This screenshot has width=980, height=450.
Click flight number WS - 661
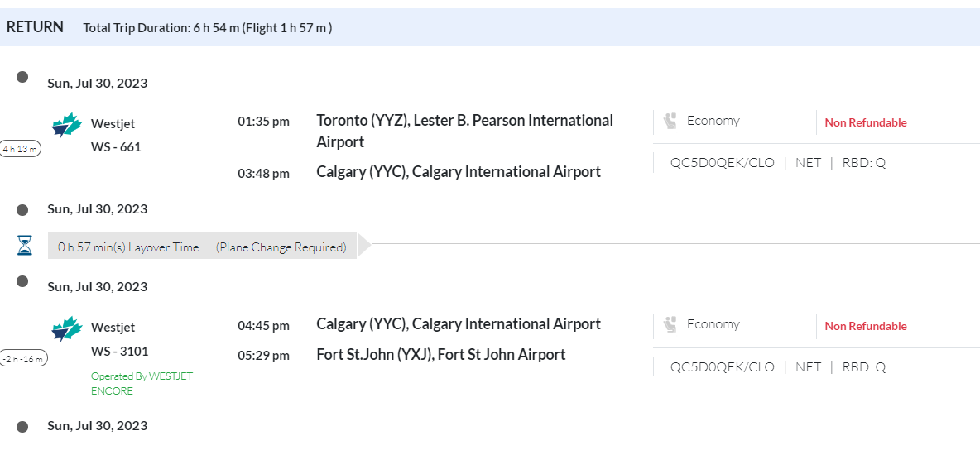point(116,147)
